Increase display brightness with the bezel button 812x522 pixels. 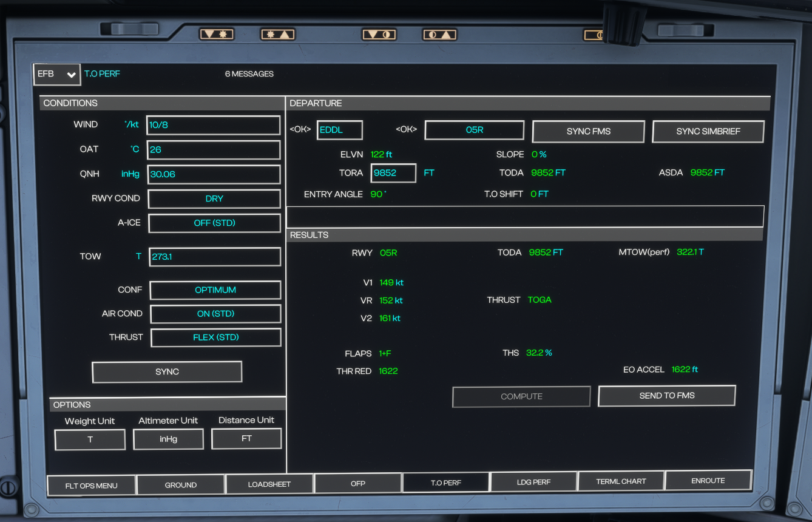point(278,35)
